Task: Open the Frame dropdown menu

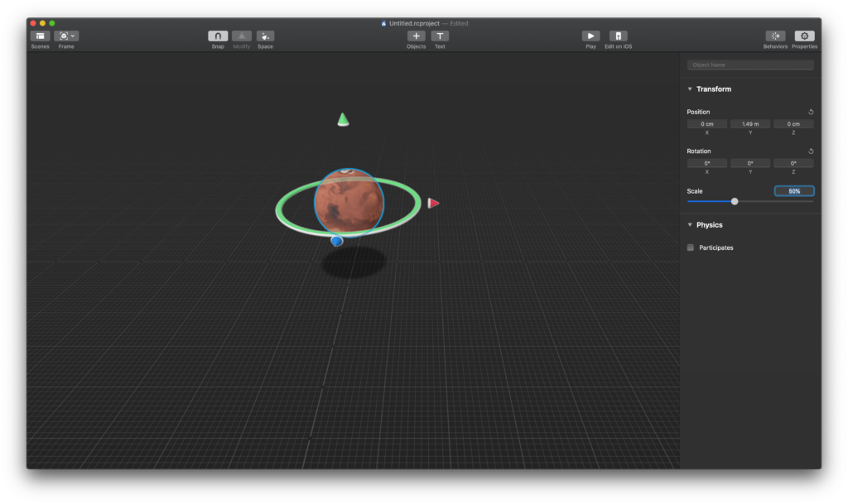Action: (66, 36)
